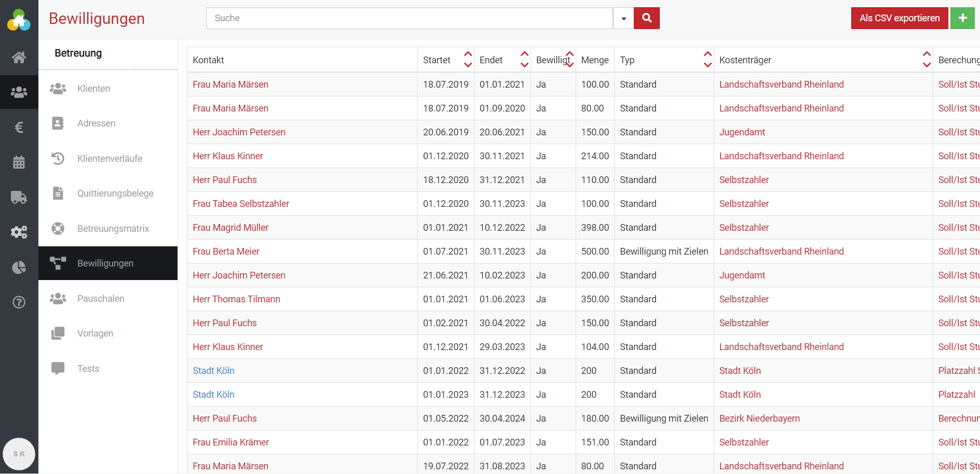
Task: Focus the Suche search field
Action: (x=409, y=18)
